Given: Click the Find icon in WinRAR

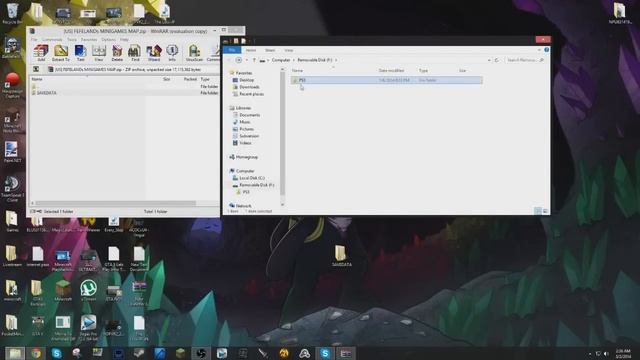Looking at the screenshot, I should pos(135,53).
